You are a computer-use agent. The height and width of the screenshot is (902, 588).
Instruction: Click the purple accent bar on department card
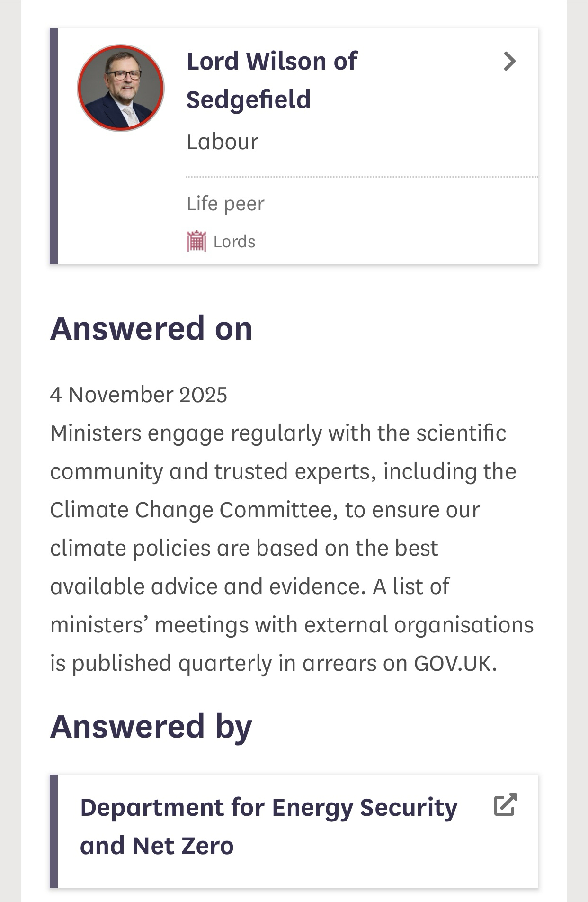click(54, 831)
